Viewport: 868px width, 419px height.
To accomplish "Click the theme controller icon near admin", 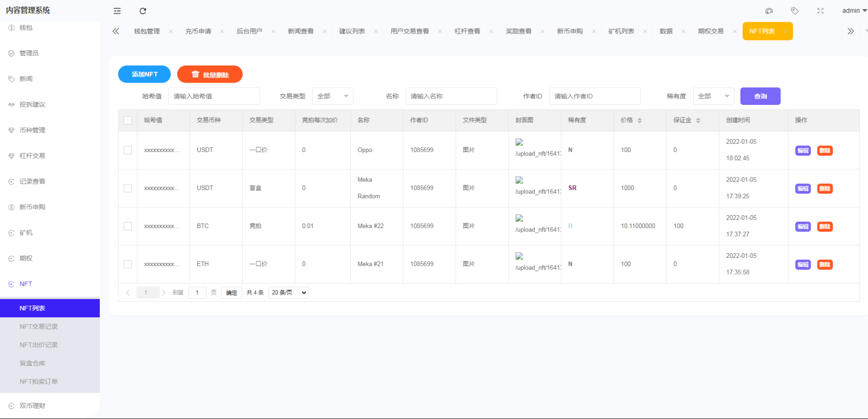I will coord(769,11).
